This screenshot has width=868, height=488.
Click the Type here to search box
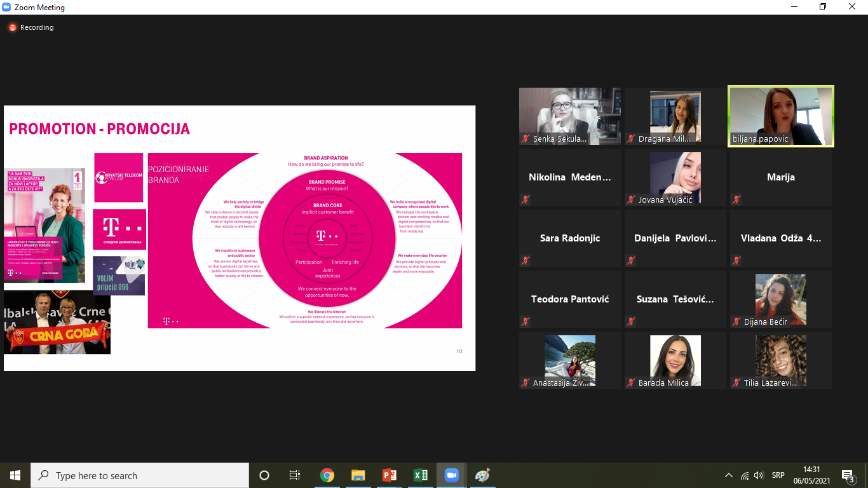pyautogui.click(x=140, y=475)
